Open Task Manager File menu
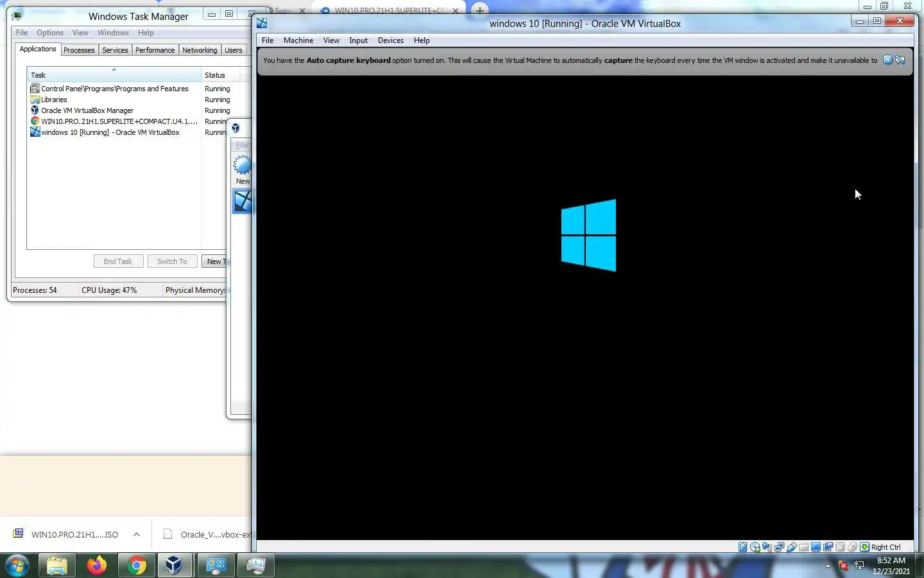The width and height of the screenshot is (924, 578). [22, 33]
